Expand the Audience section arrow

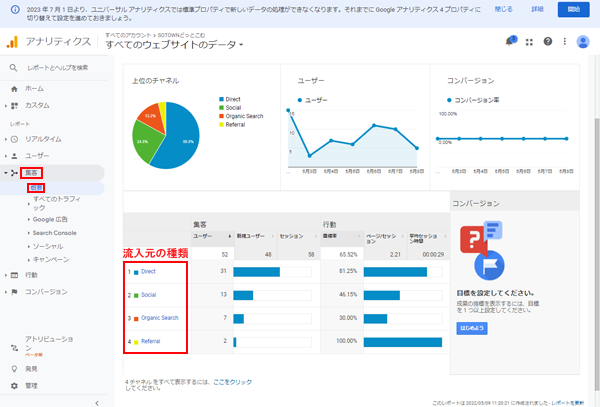[x=5, y=156]
